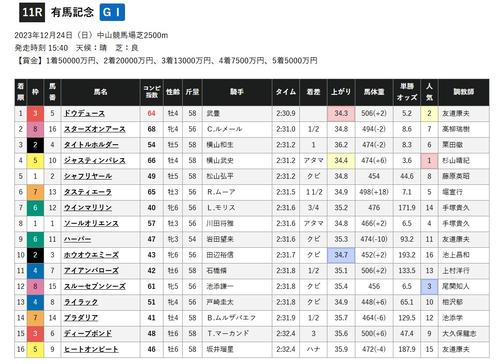Select the blue-highlighted 34.7 cell
The height and width of the screenshot is (364, 500).
click(x=341, y=255)
